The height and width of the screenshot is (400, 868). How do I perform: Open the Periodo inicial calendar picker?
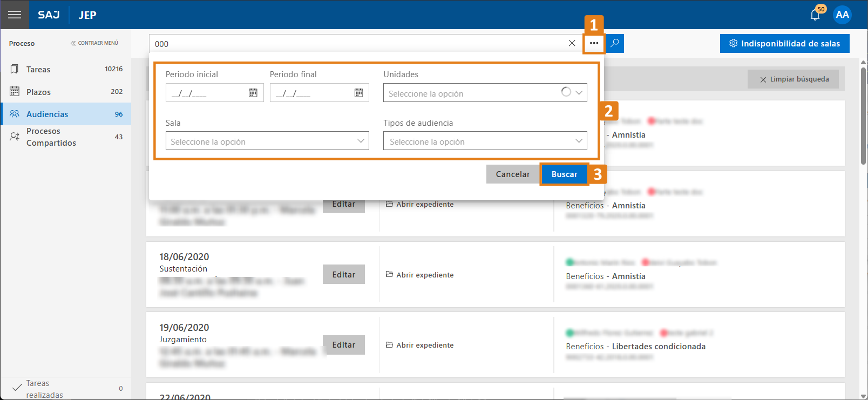(x=253, y=93)
